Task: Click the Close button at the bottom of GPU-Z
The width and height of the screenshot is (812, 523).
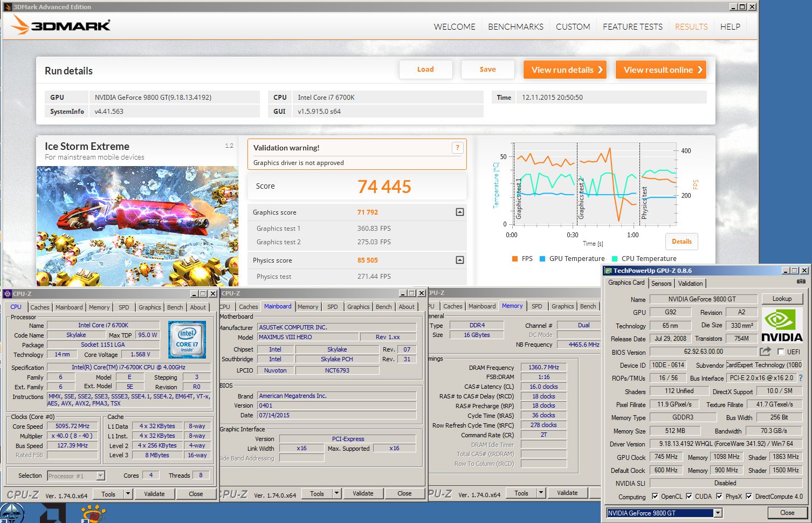Action: point(787,513)
